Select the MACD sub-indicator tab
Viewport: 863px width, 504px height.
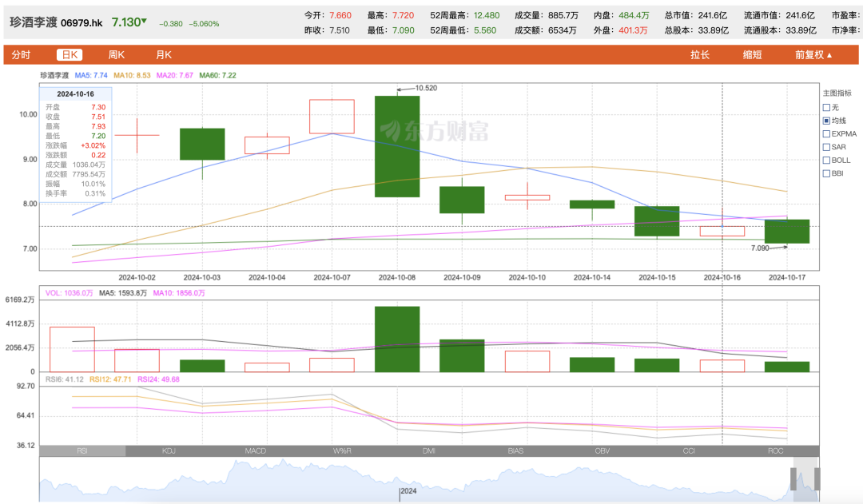pyautogui.click(x=256, y=450)
